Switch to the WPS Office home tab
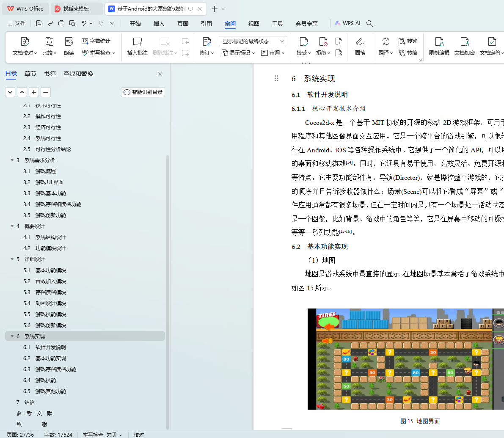Image resolution: width=504 pixels, height=438 pixels. [x=25, y=9]
